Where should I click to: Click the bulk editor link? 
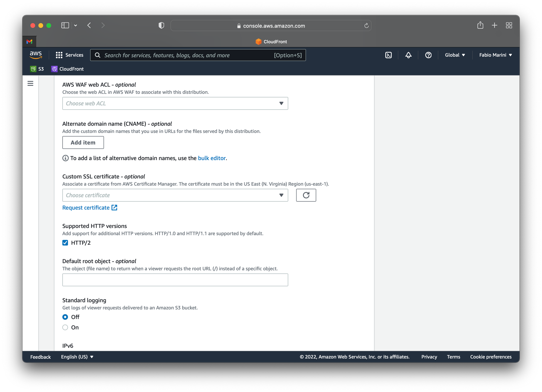211,158
